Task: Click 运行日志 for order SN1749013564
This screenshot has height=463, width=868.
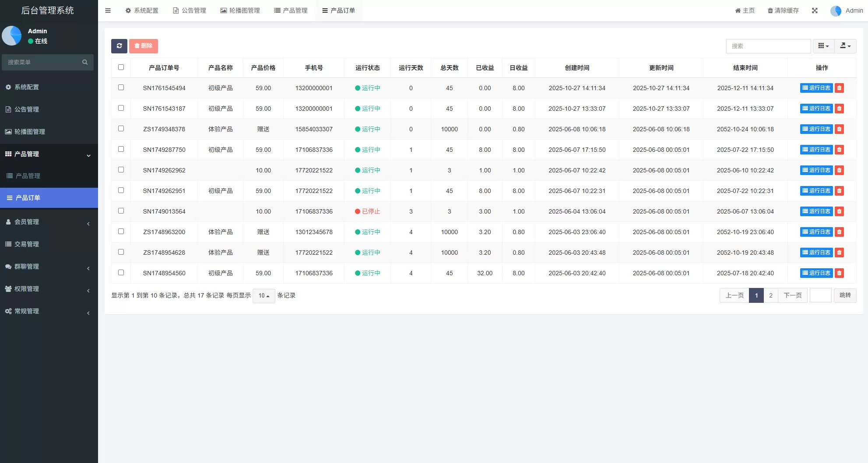Action: 816,211
